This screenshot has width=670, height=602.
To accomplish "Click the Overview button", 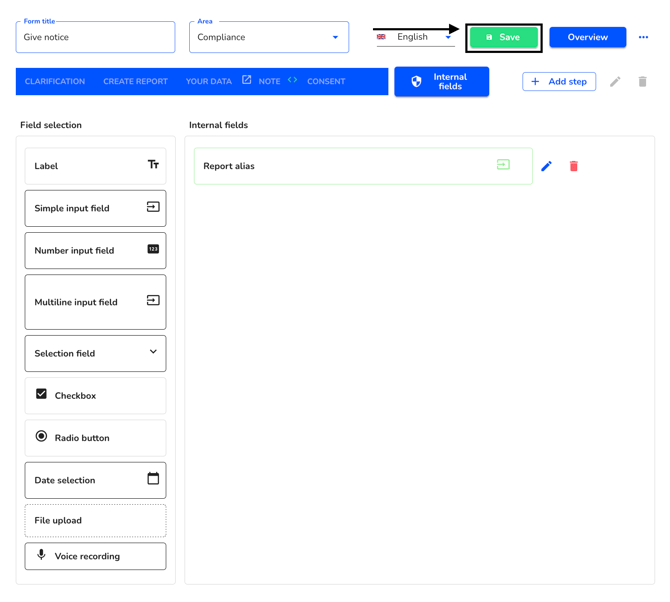I will [587, 37].
